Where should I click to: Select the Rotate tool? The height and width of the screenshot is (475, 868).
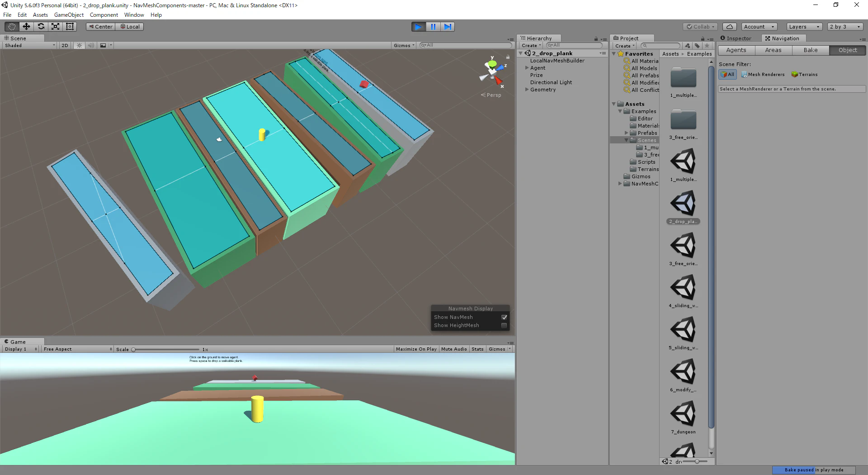(41, 27)
